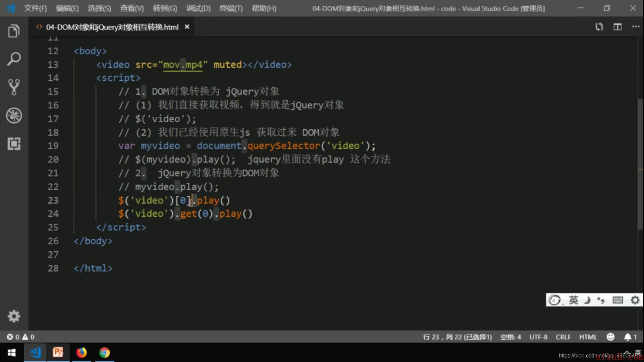Click line number 12 in gutter
The height and width of the screenshot is (362, 644).
[53, 51]
